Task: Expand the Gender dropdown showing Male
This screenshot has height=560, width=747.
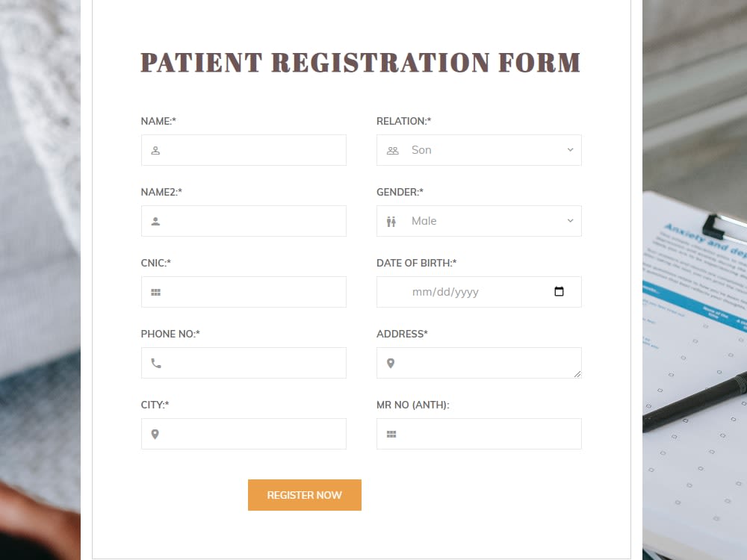Action: click(x=479, y=221)
